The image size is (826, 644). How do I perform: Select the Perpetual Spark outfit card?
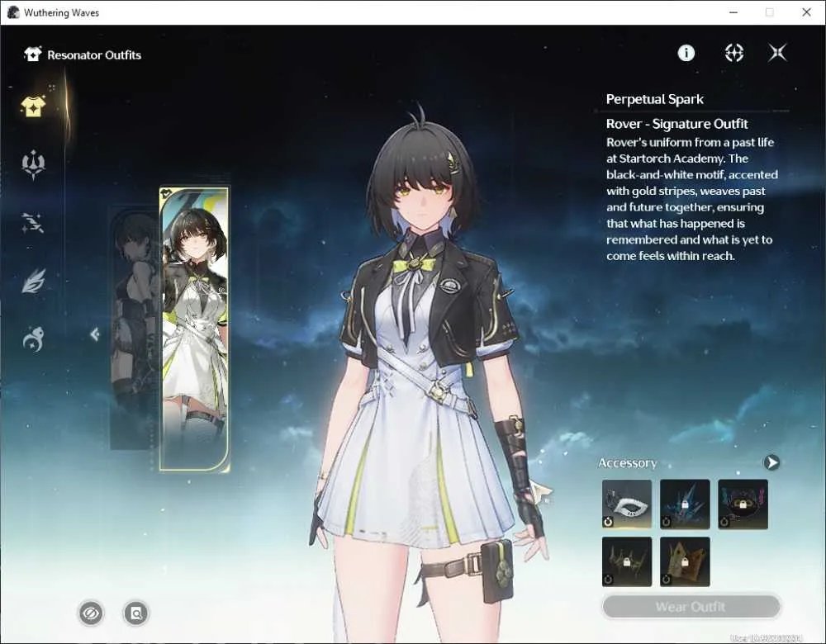(x=194, y=329)
